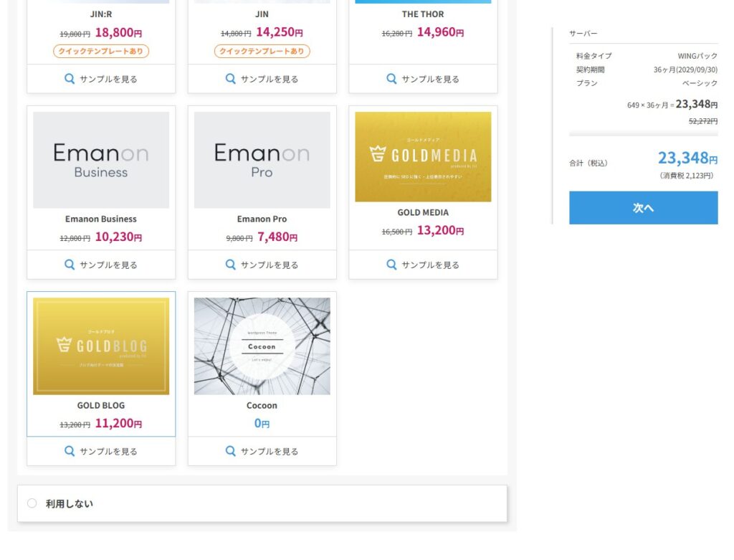View sample text link for GOLD MEDIA
Image resolution: width=734 pixels, height=560 pixels.
coord(430,265)
